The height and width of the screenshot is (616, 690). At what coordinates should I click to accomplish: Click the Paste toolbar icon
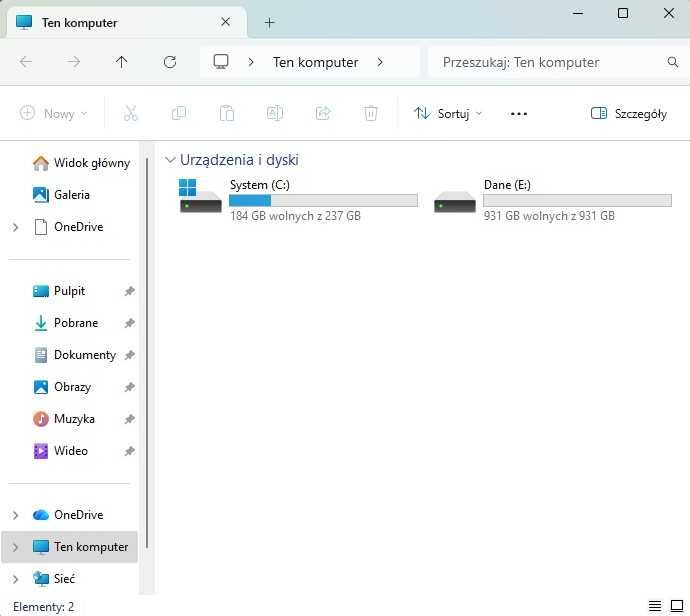pos(227,114)
